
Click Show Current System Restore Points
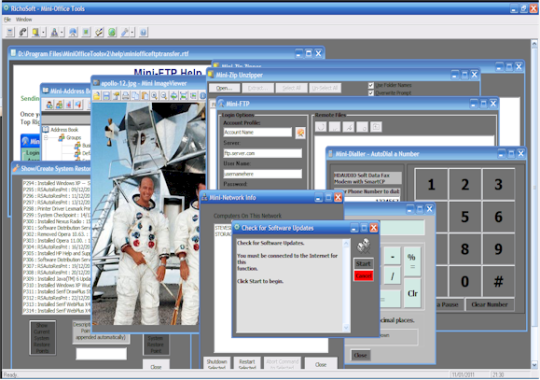tap(42, 338)
